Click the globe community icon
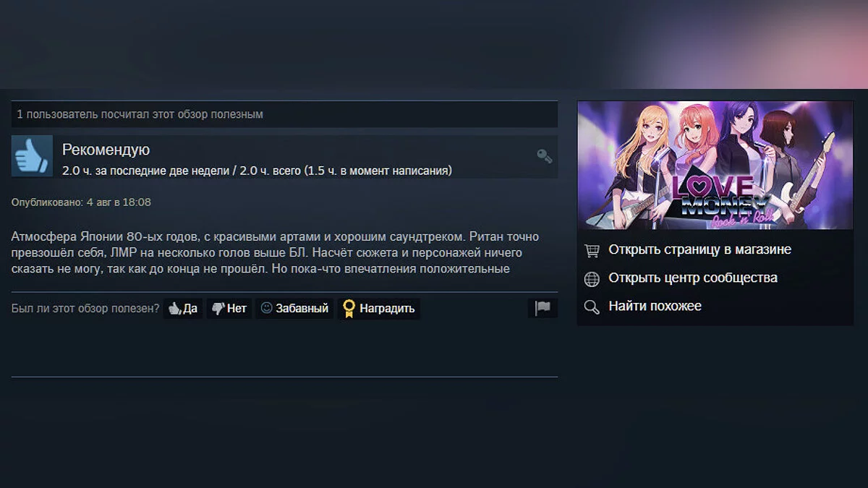Viewport: 868px width, 488px height. point(592,278)
